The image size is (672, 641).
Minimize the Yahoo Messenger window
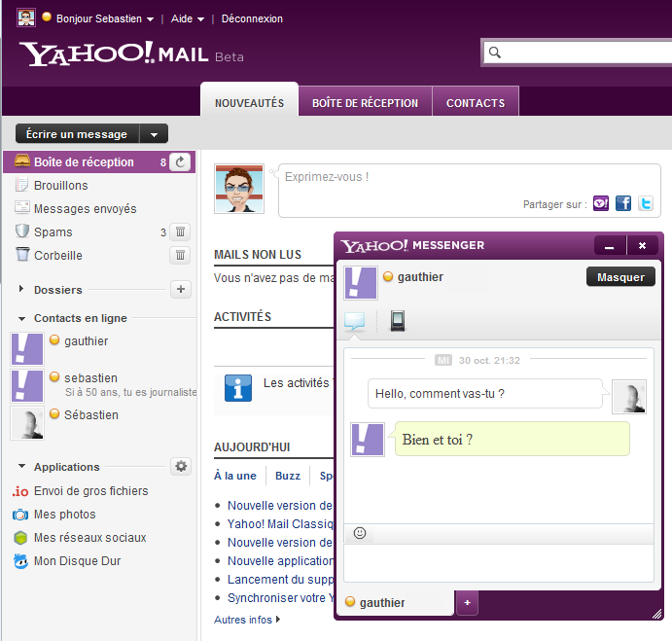pyautogui.click(x=610, y=246)
